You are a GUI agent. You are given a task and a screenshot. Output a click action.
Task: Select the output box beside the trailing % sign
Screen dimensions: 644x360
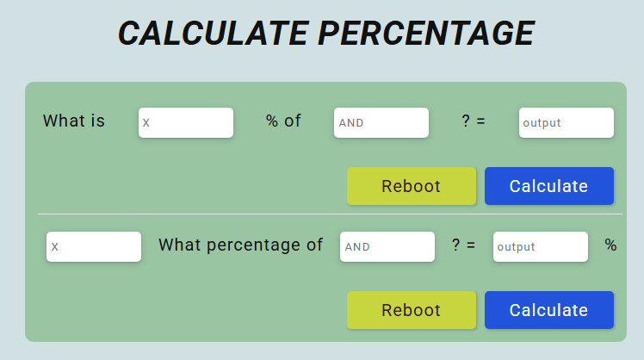pyautogui.click(x=541, y=246)
